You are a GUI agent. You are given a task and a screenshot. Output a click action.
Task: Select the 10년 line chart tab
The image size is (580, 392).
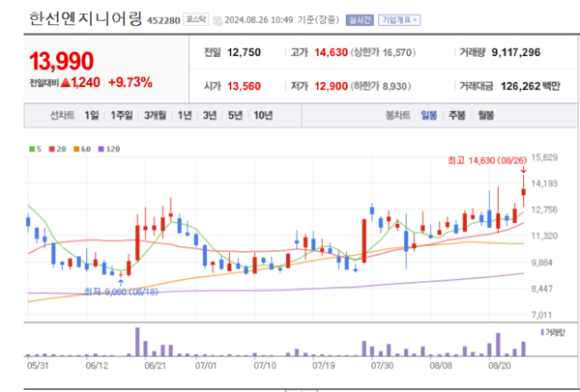263,116
